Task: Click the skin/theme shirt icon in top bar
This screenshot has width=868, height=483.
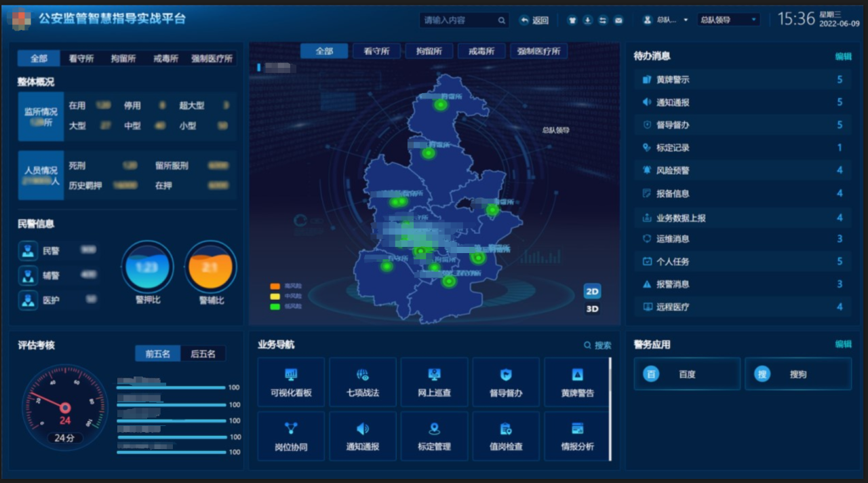Action: click(x=573, y=20)
